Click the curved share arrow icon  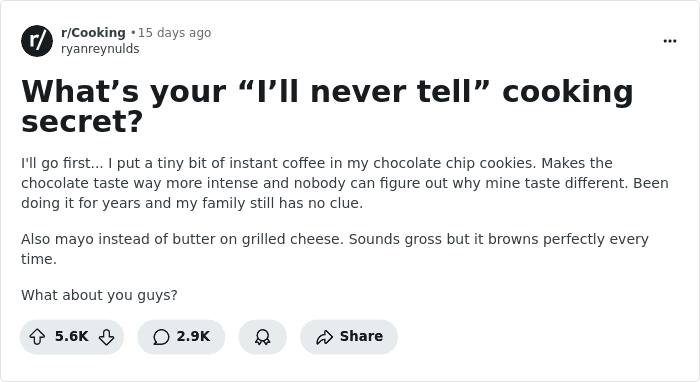(325, 337)
